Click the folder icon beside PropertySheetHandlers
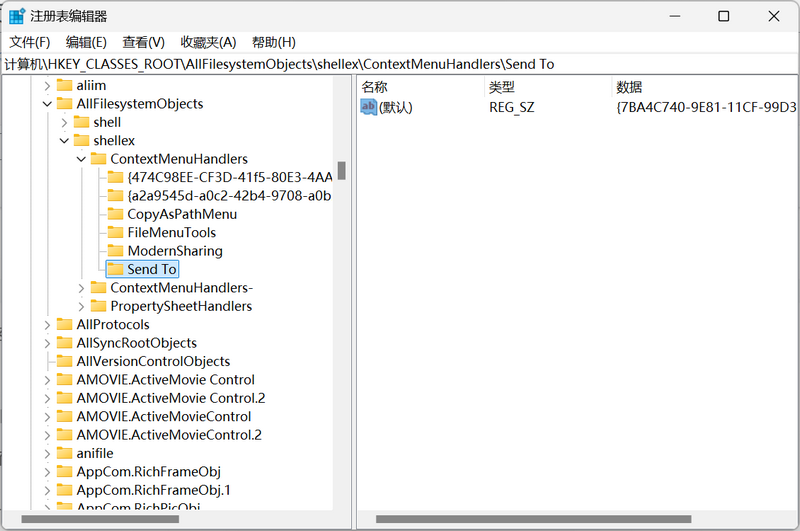 pos(98,306)
